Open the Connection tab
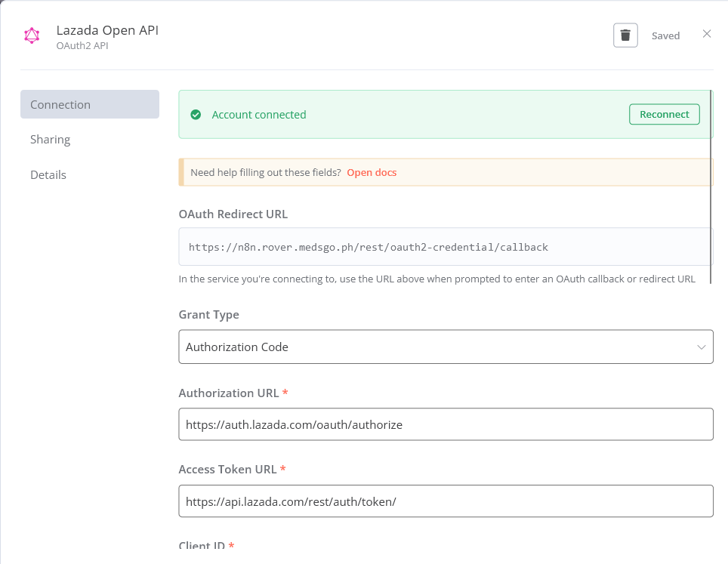 click(x=90, y=104)
